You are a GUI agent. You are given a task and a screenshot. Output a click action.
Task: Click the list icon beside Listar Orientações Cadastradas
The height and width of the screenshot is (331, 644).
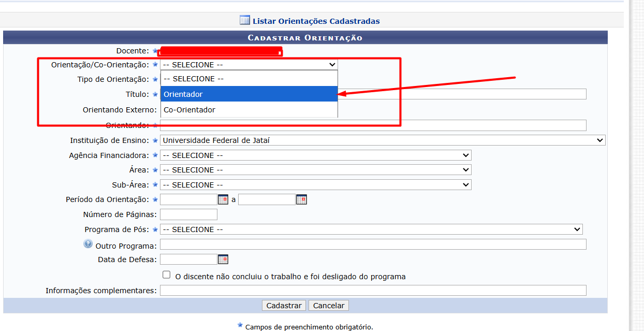tap(245, 21)
